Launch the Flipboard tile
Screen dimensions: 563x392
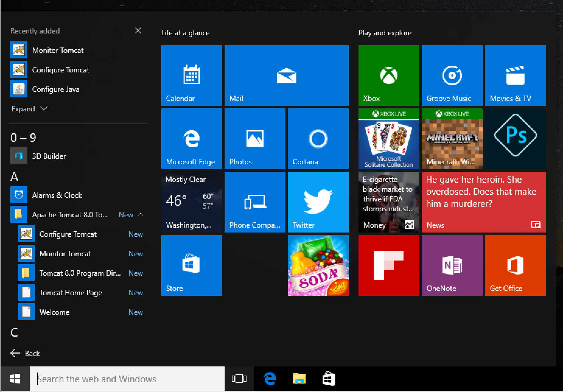(x=389, y=265)
